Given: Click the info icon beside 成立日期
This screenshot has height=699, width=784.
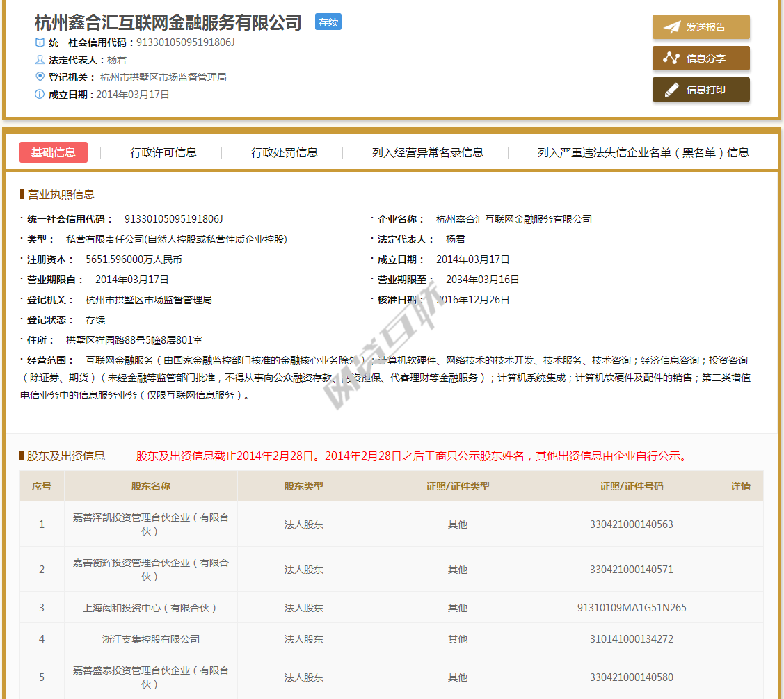Looking at the screenshot, I should tap(40, 94).
